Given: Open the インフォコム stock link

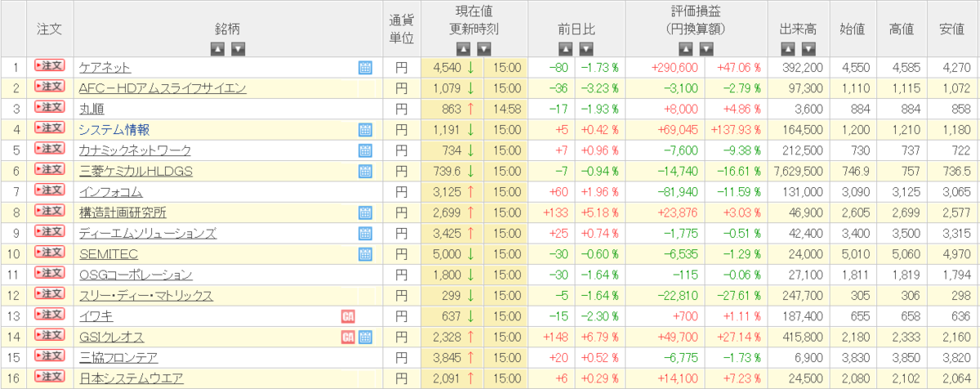Looking at the screenshot, I should click(111, 192).
